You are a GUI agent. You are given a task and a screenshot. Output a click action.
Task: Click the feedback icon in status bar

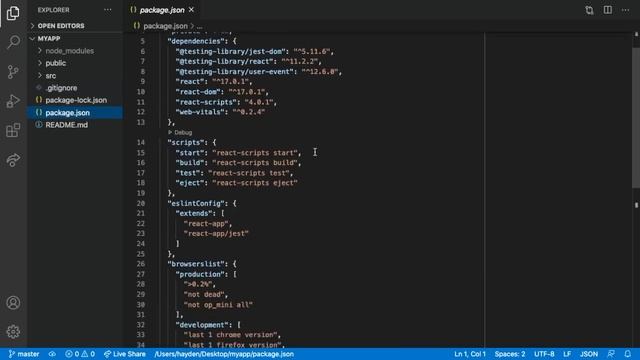tap(611, 354)
